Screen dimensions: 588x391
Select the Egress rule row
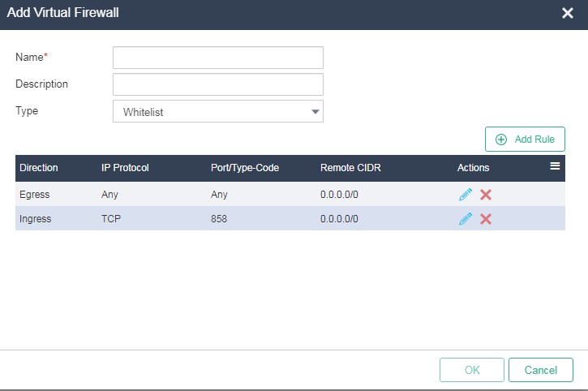[290, 195]
